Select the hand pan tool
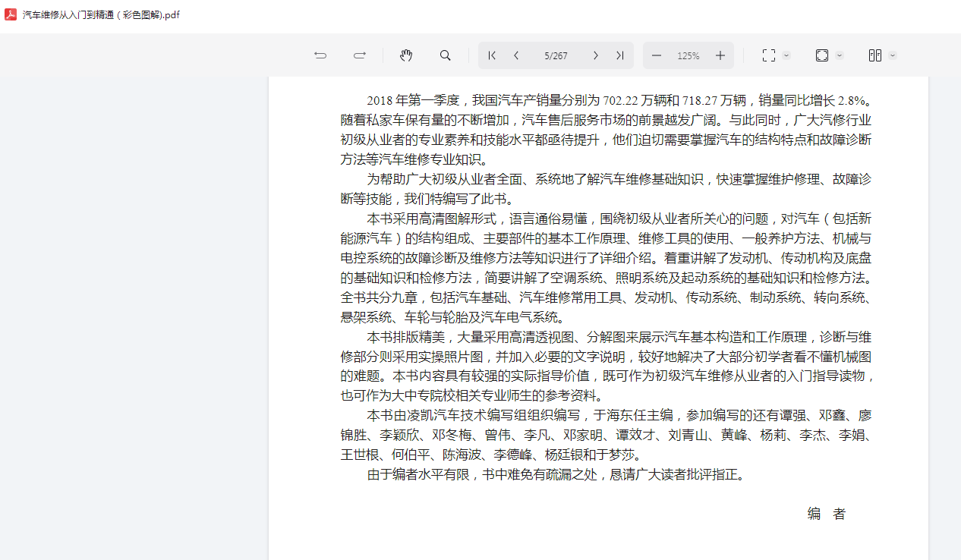The image size is (961, 560). [x=406, y=55]
